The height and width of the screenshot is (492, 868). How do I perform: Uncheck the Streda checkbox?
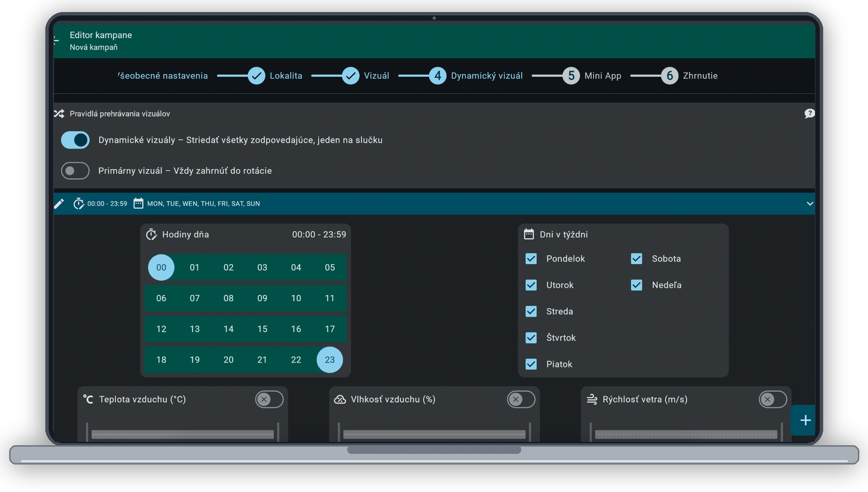tap(531, 312)
